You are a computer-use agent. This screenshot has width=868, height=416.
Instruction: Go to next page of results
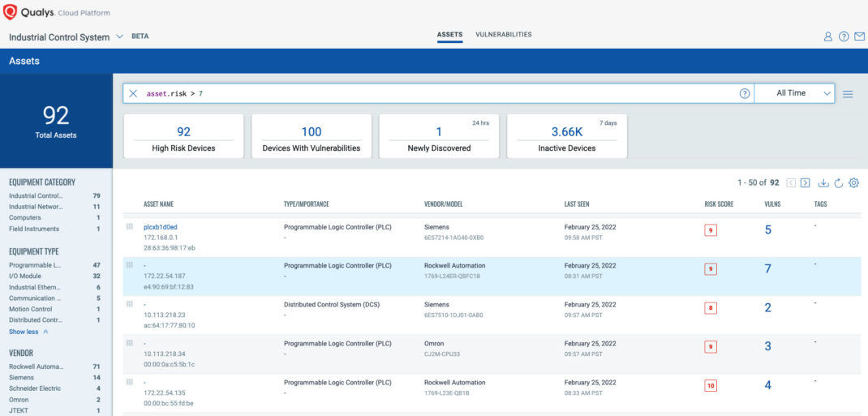coord(806,182)
